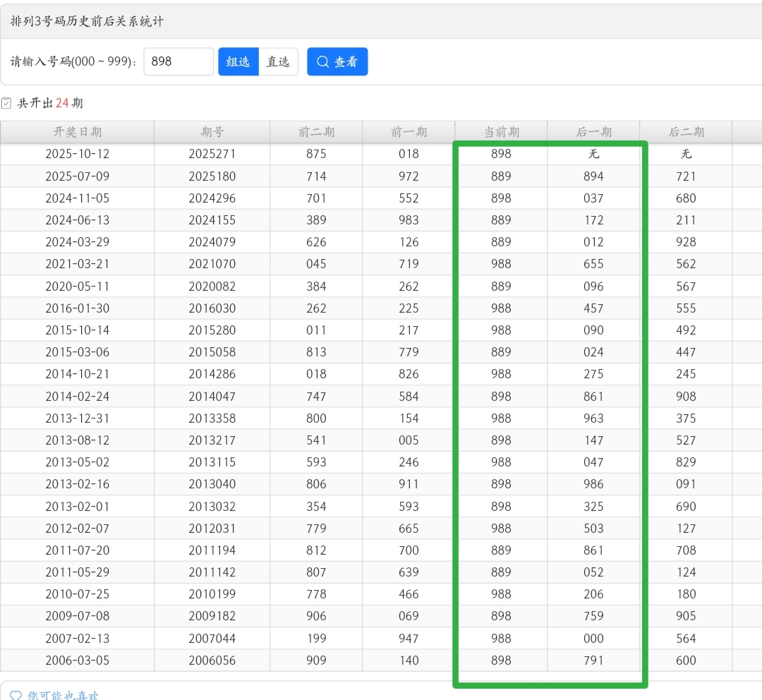Click issue number 2013040
Screen dimensions: 762x700
click(212, 484)
